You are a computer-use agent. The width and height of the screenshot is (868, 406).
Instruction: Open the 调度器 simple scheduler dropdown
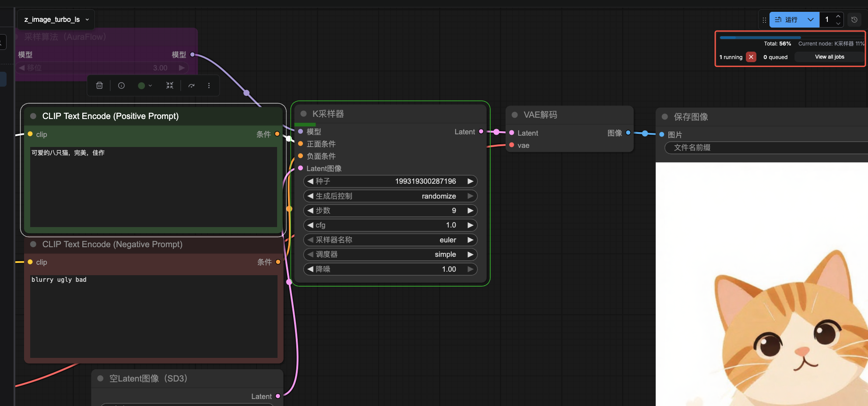coord(390,254)
